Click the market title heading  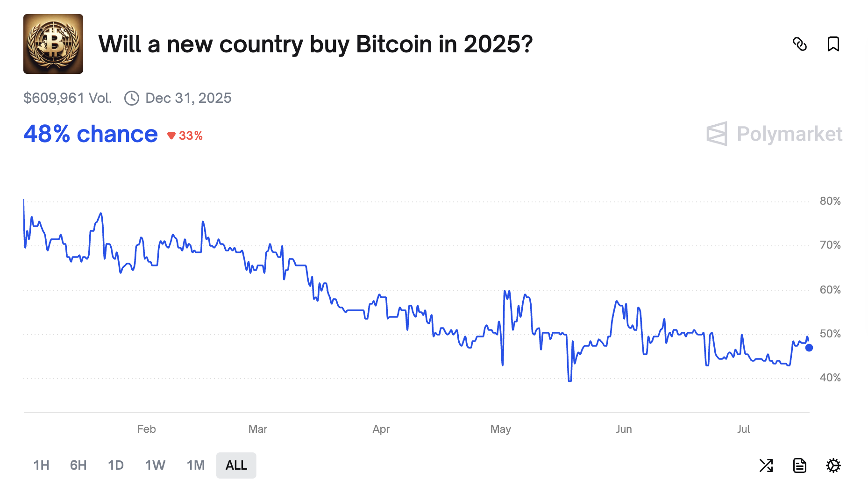[x=315, y=44]
